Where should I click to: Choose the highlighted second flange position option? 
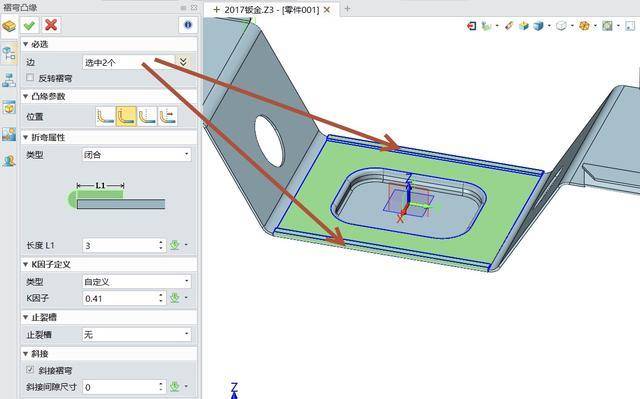pyautogui.click(x=126, y=117)
